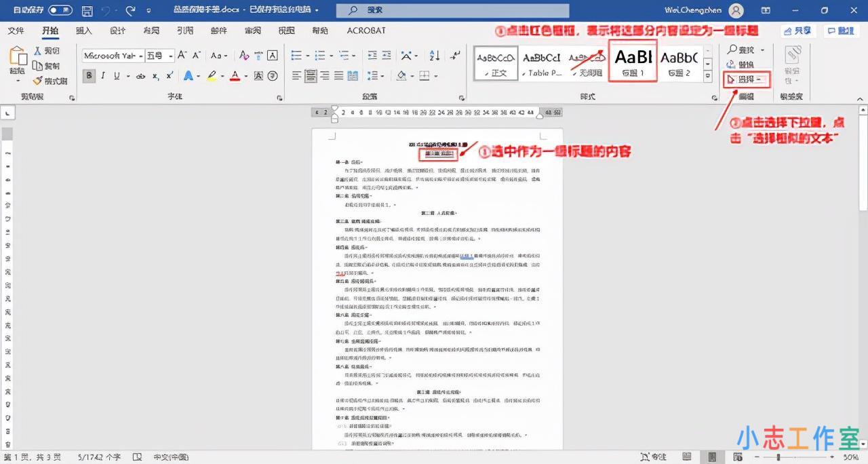
Task: Apply the Heading 1 style
Action: [x=632, y=61]
